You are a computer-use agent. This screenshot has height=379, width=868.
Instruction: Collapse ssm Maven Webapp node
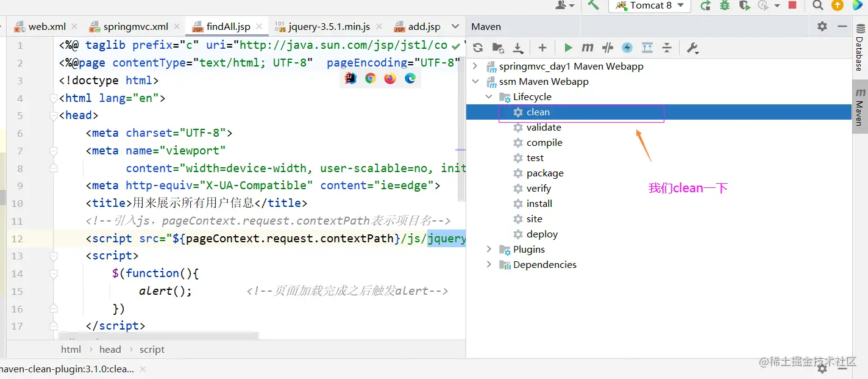476,81
